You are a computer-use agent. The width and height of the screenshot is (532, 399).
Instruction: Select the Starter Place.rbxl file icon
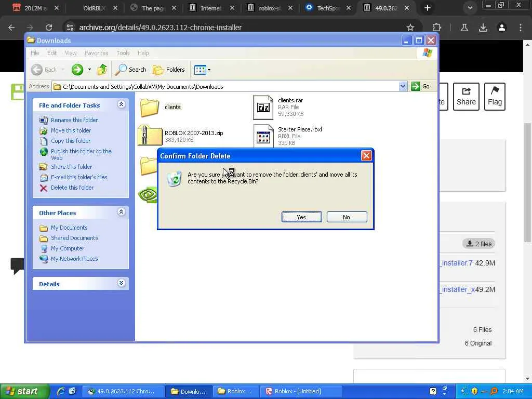(x=263, y=136)
